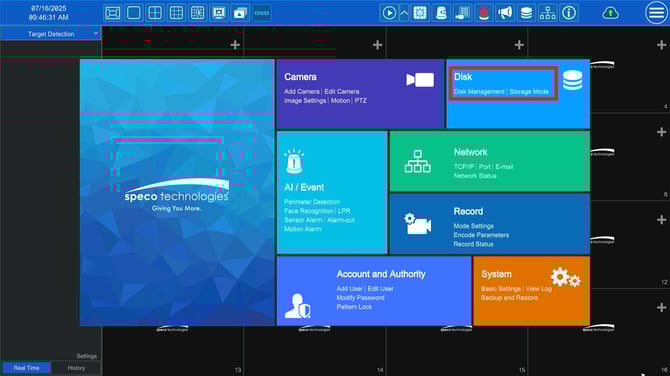Image resolution: width=670 pixels, height=376 pixels.
Task: Expand the arrow next to the playback button
Action: (404, 13)
